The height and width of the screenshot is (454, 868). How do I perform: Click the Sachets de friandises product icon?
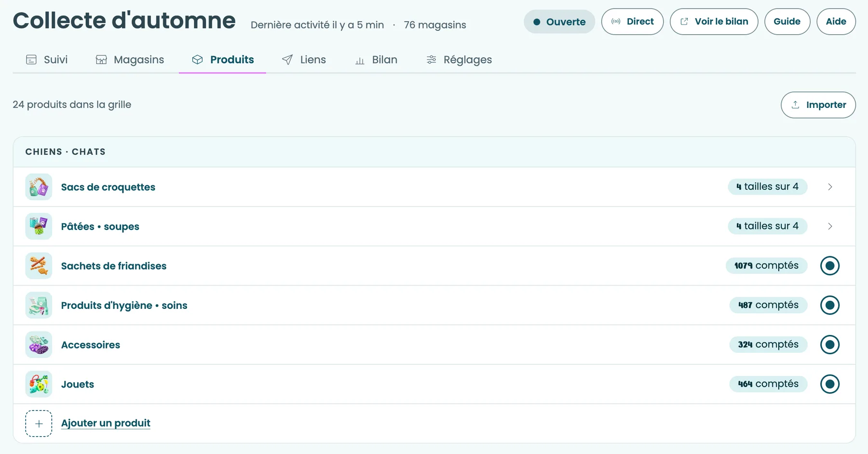[39, 266]
